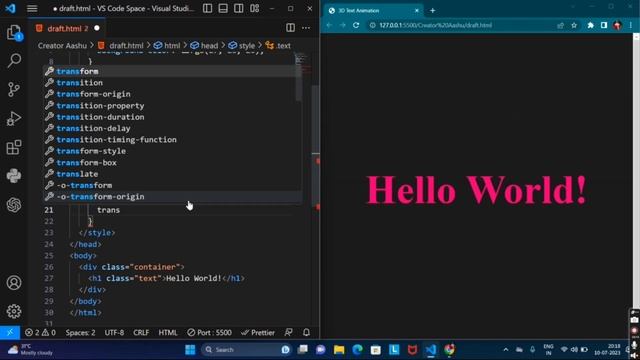Open the ChatGPT extension icon in activity bar
This screenshot has width=640, height=360.
14,205
